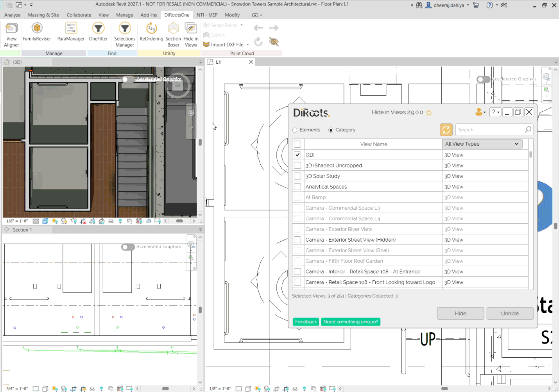559x392 pixels.
Task: Click the Point Cloud back arrow icon
Action: tap(258, 28)
